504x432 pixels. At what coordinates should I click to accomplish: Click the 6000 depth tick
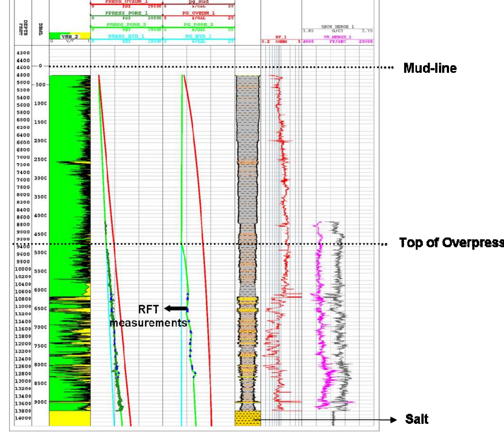pyautogui.click(x=23, y=120)
